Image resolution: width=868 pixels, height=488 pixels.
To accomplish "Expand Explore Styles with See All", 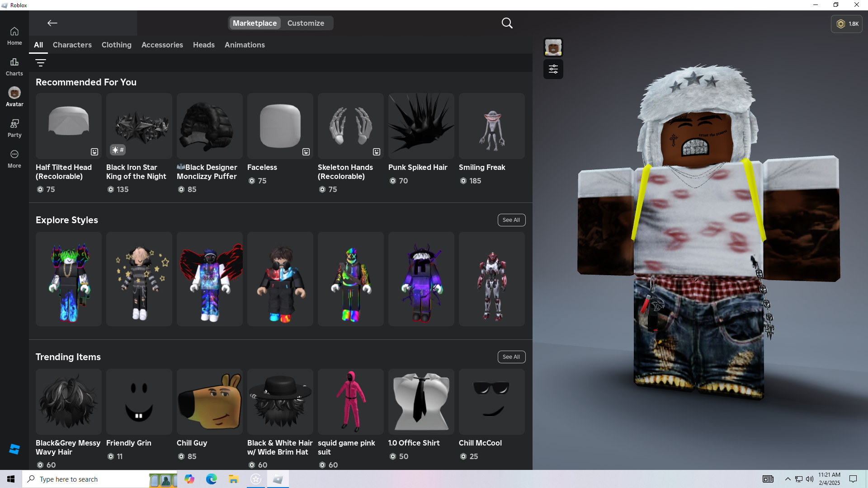I will coord(511,220).
